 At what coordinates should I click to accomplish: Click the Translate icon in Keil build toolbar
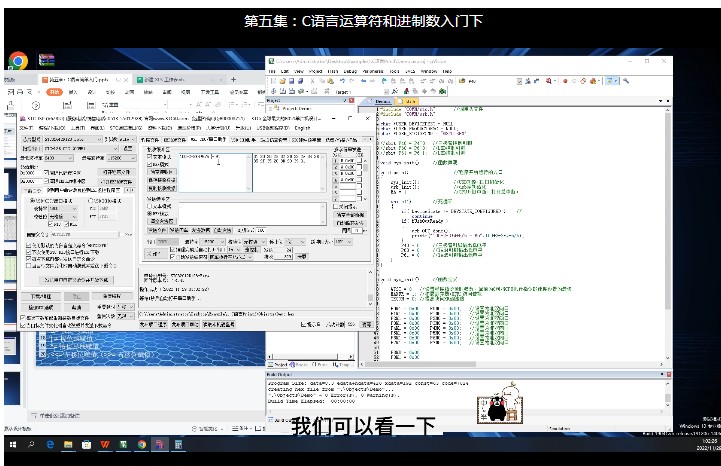pos(274,91)
